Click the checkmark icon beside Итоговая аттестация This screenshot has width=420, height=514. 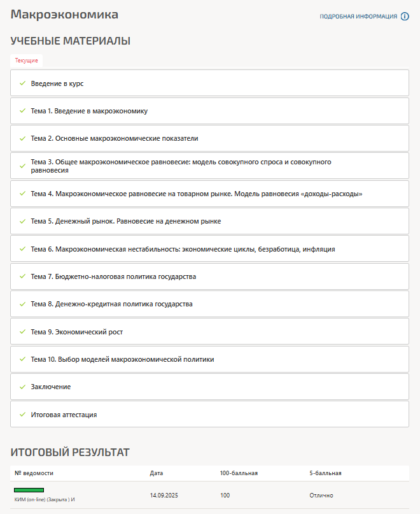point(22,414)
